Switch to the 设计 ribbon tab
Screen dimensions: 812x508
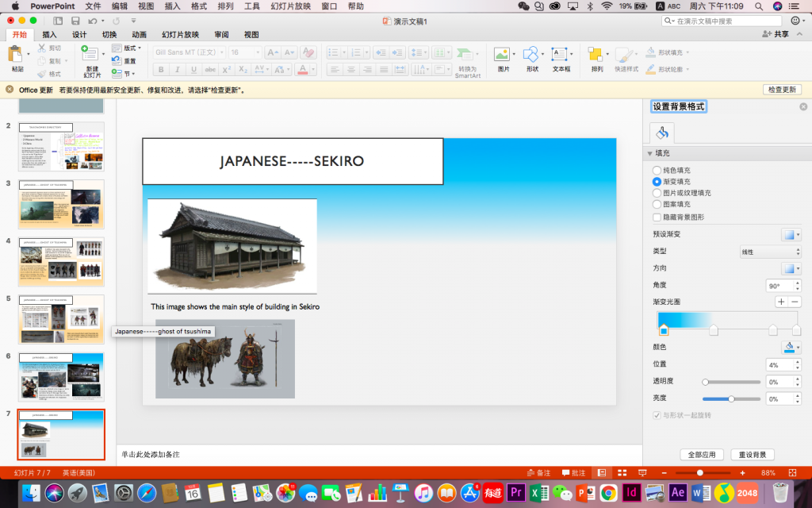point(79,34)
